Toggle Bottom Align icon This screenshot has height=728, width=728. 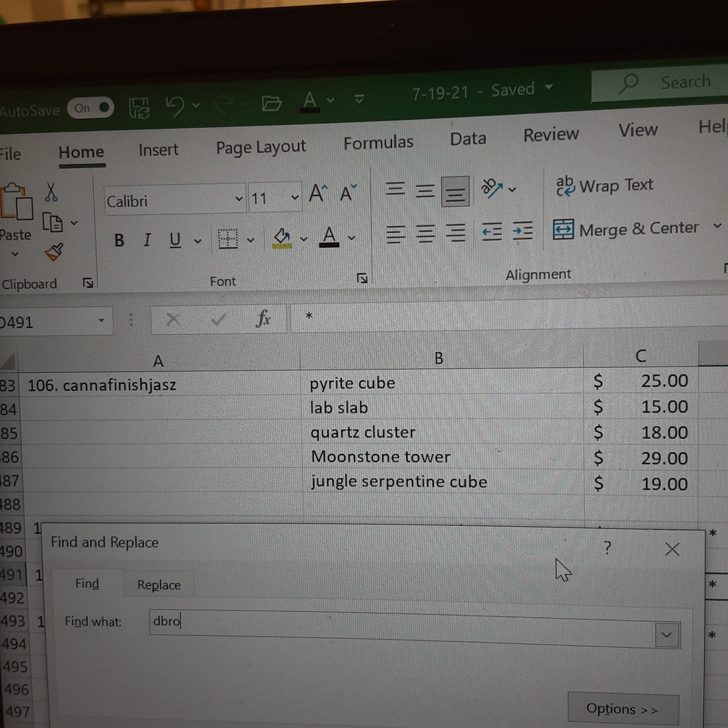pyautogui.click(x=455, y=192)
